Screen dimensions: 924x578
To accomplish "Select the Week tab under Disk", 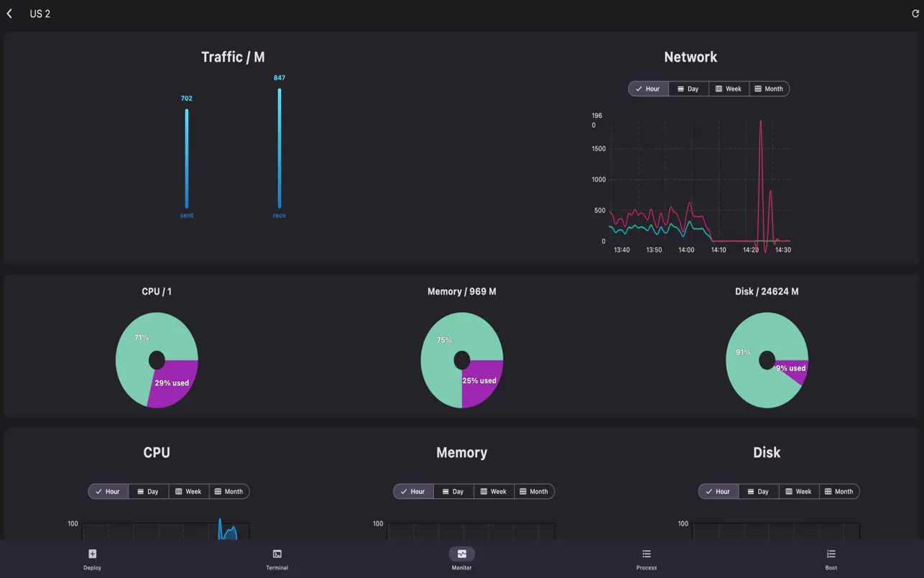I will (798, 491).
